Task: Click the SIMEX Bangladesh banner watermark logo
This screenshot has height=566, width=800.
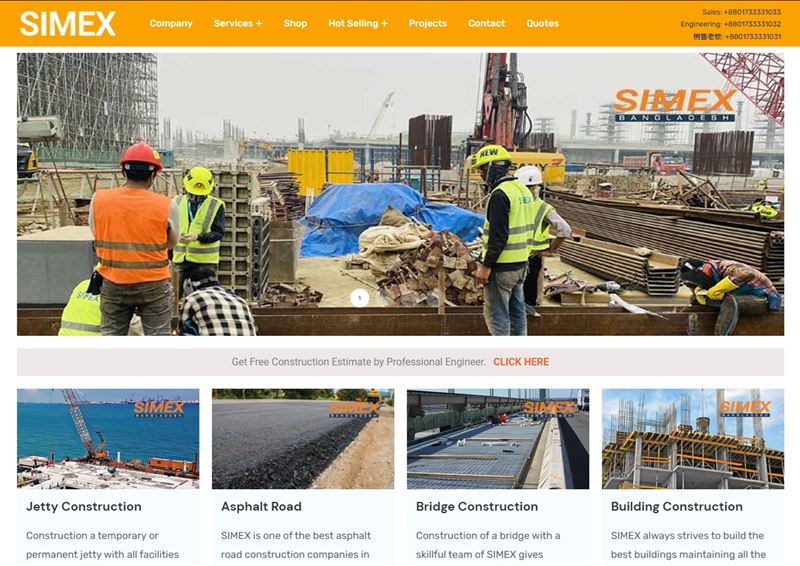Action: pos(674,105)
